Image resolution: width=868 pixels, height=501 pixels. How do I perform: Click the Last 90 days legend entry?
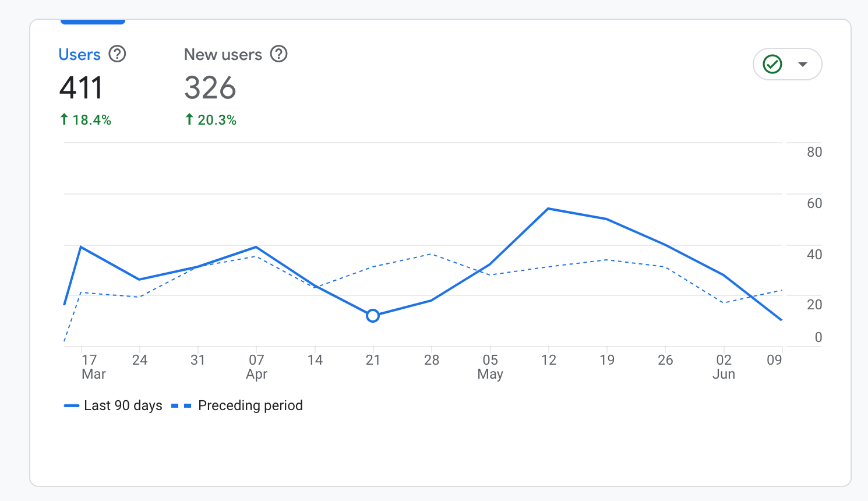[113, 405]
